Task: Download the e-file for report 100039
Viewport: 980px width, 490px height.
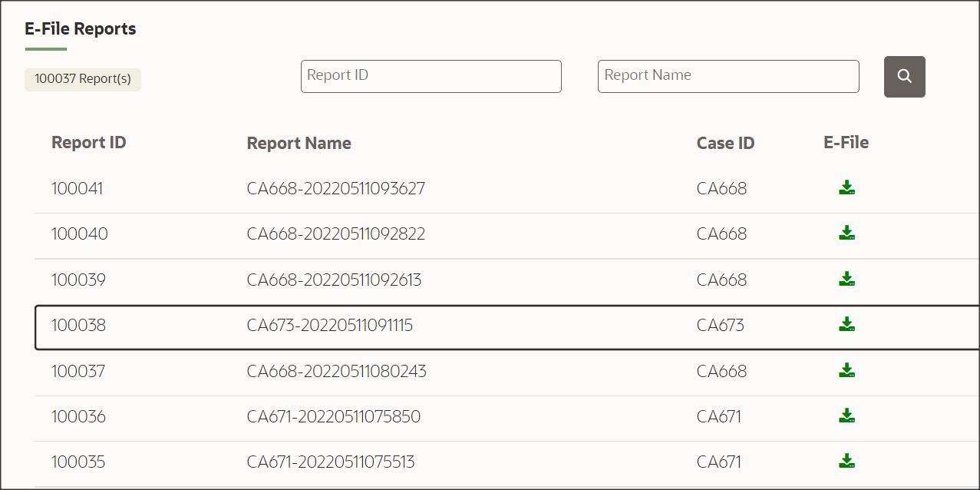Action: click(846, 279)
